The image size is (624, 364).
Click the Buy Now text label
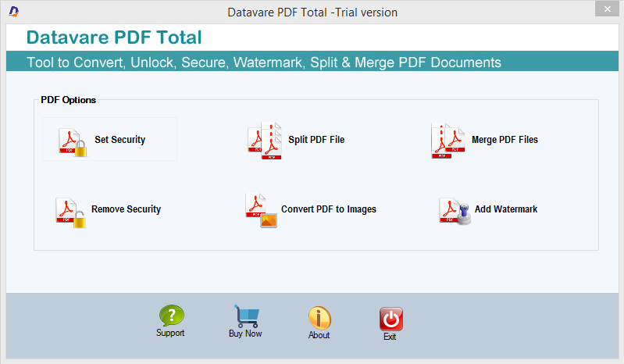(245, 334)
